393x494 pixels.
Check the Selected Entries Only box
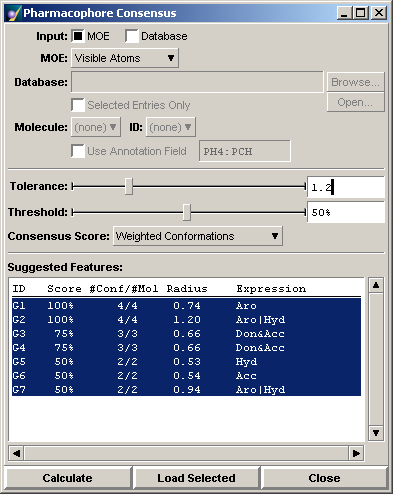tap(78, 105)
